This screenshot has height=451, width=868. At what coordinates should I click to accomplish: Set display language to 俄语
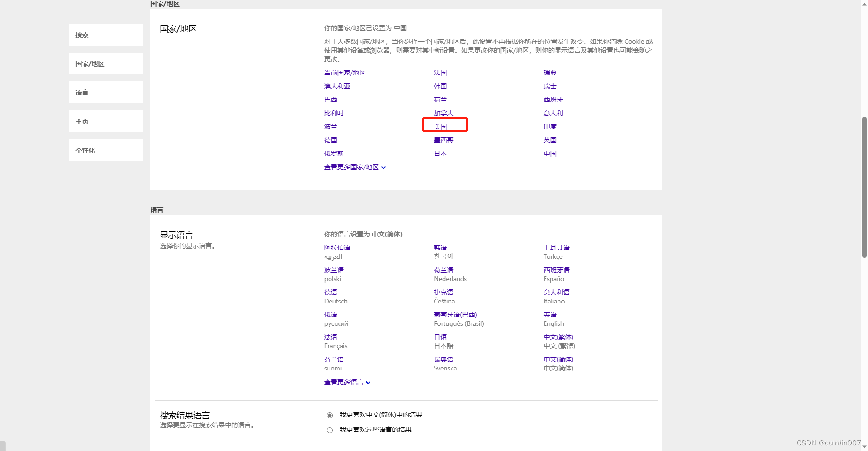pos(331,315)
